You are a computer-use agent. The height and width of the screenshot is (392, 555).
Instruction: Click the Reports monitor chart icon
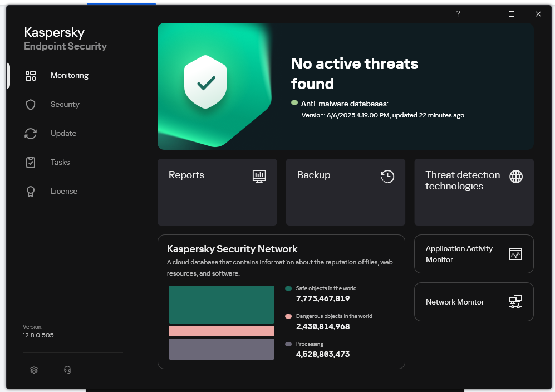click(x=259, y=177)
